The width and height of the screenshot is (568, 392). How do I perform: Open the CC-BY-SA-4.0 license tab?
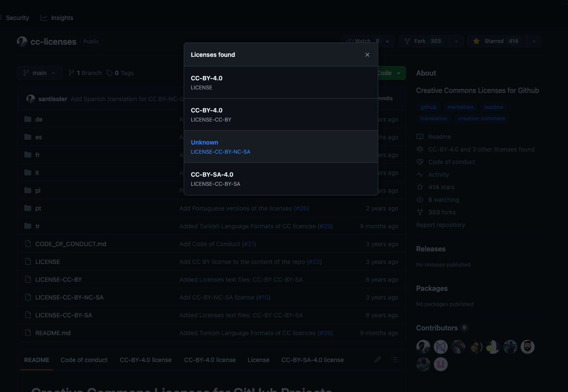click(312, 360)
